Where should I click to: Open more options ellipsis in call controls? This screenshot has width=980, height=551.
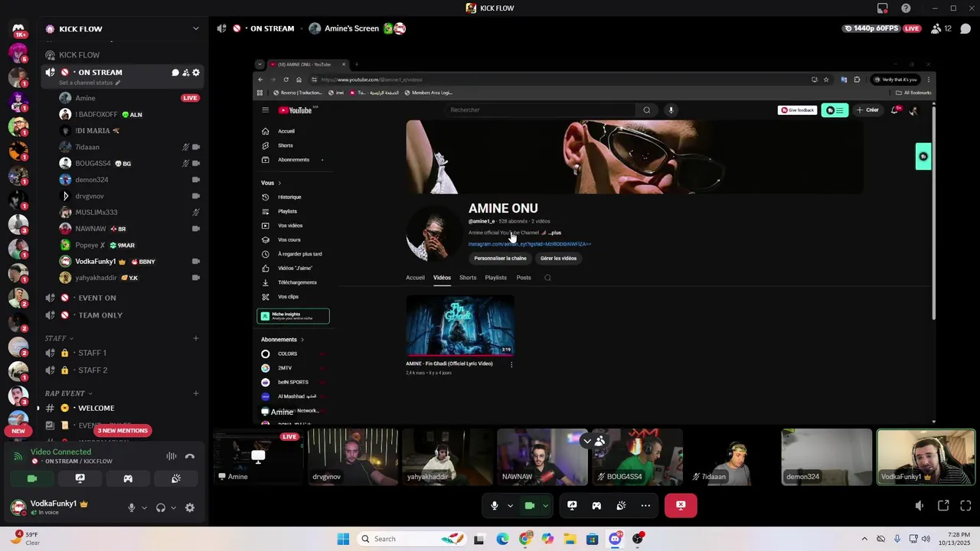pos(645,505)
